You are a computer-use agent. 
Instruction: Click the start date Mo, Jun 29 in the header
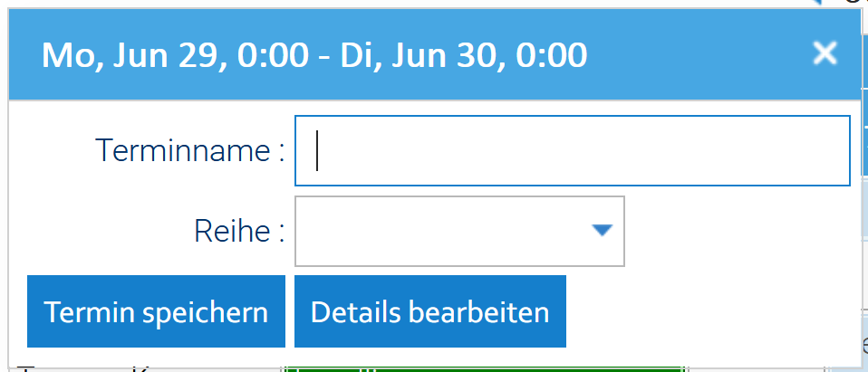(135, 56)
